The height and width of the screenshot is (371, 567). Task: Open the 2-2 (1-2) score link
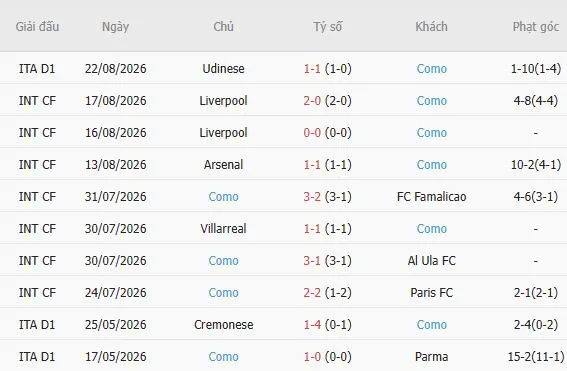[x=327, y=293]
